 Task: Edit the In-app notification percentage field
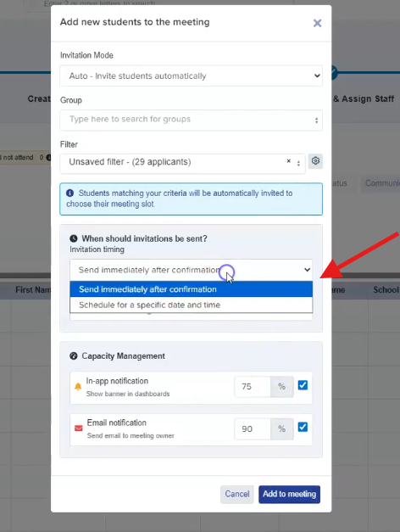pos(253,386)
